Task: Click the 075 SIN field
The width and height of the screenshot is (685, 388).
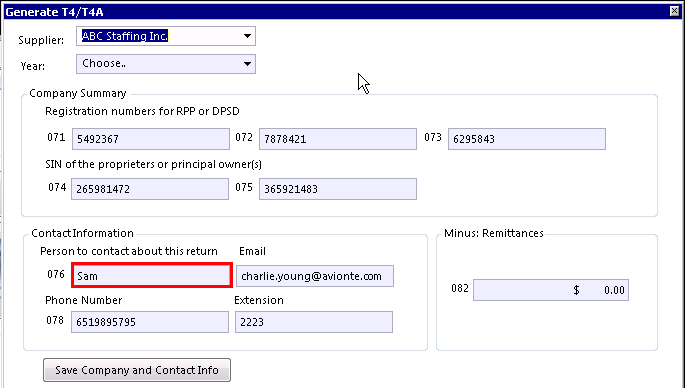Action: (x=338, y=189)
